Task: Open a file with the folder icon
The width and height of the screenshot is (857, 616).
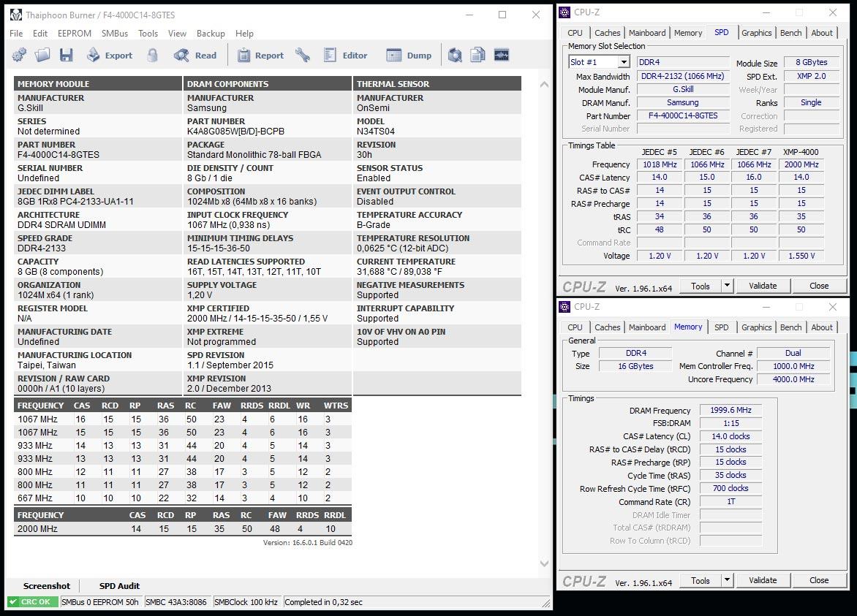Action: click(42, 55)
